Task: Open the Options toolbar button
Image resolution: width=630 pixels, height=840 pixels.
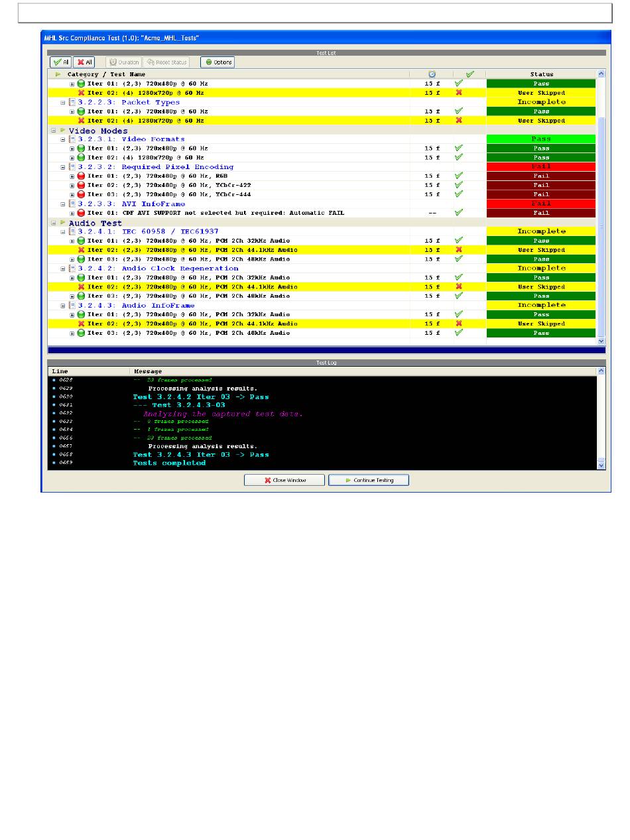Action: click(x=218, y=62)
